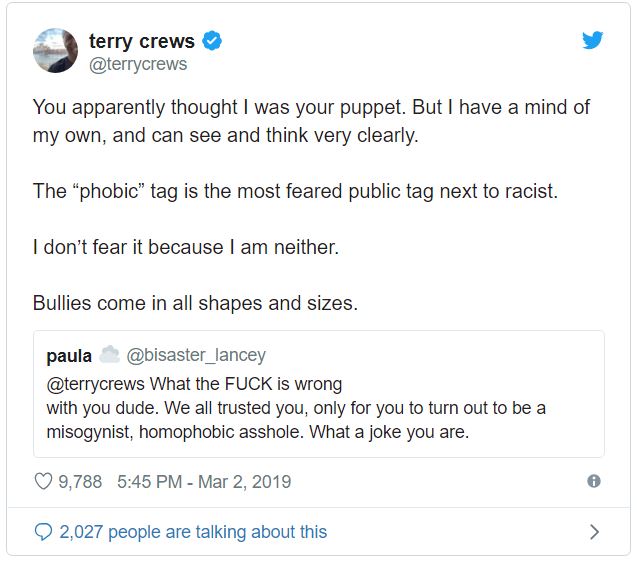Screen dimensions: 637x565
Task: Click the 9,788 likes count
Action: [x=80, y=482]
